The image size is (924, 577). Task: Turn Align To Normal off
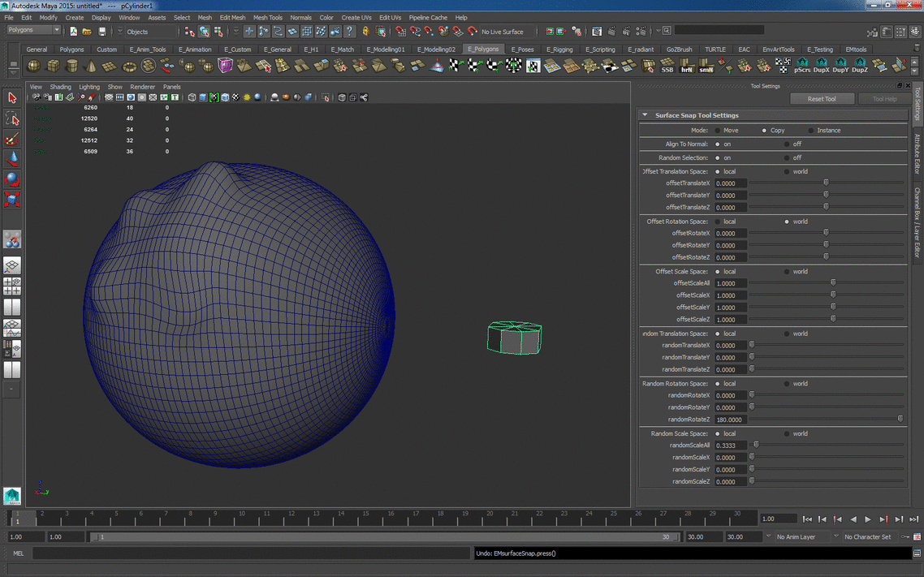(787, 144)
